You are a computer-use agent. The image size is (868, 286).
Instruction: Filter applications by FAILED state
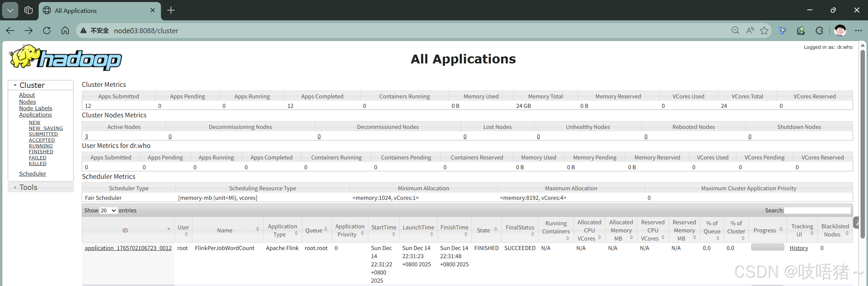38,158
